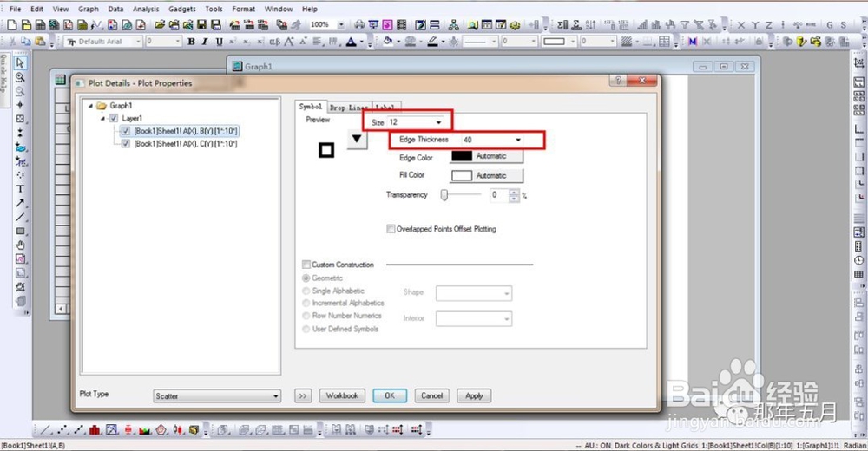Open the Default: Arial font dropdown
Image resolution: width=868 pixels, height=451 pixels.
[x=138, y=42]
